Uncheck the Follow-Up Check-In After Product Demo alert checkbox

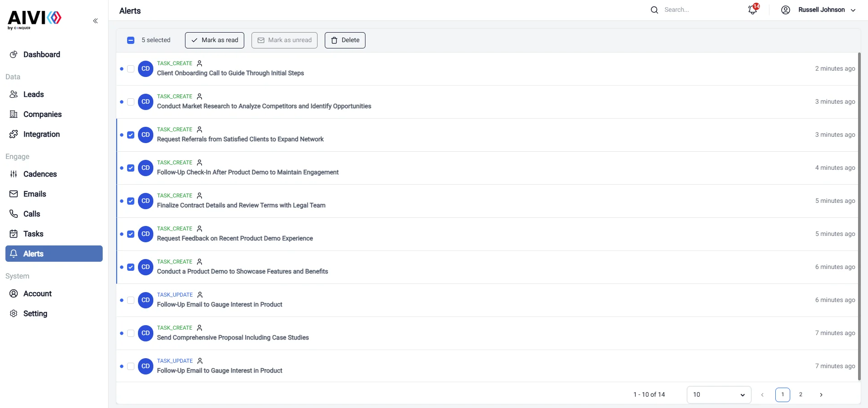pyautogui.click(x=131, y=168)
